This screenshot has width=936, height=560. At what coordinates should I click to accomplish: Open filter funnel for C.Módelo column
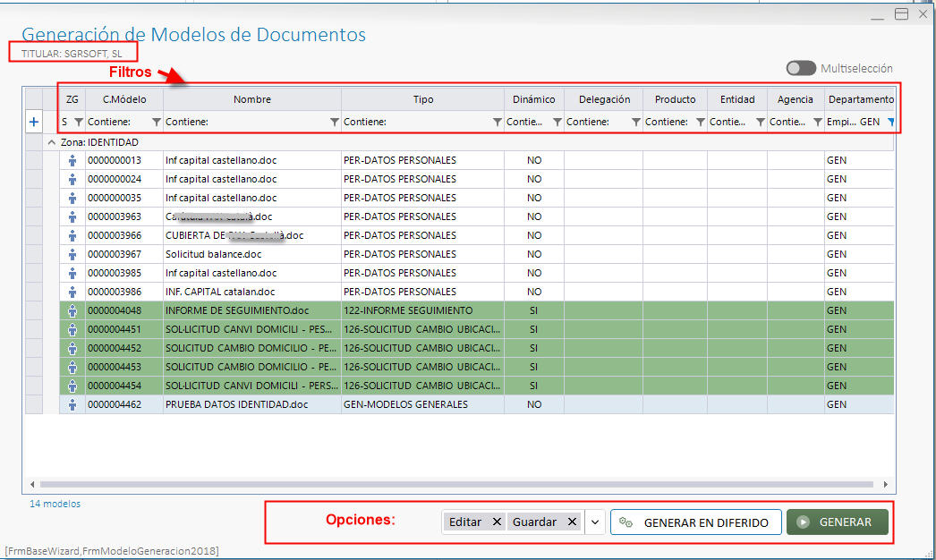[157, 122]
